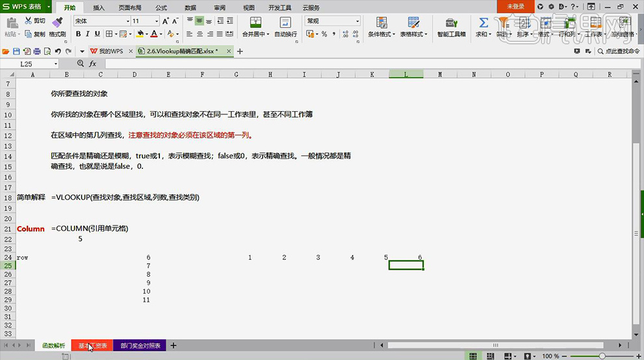644x360 pixels.
Task: Click the Paste clipboard icon
Action: click(x=12, y=23)
